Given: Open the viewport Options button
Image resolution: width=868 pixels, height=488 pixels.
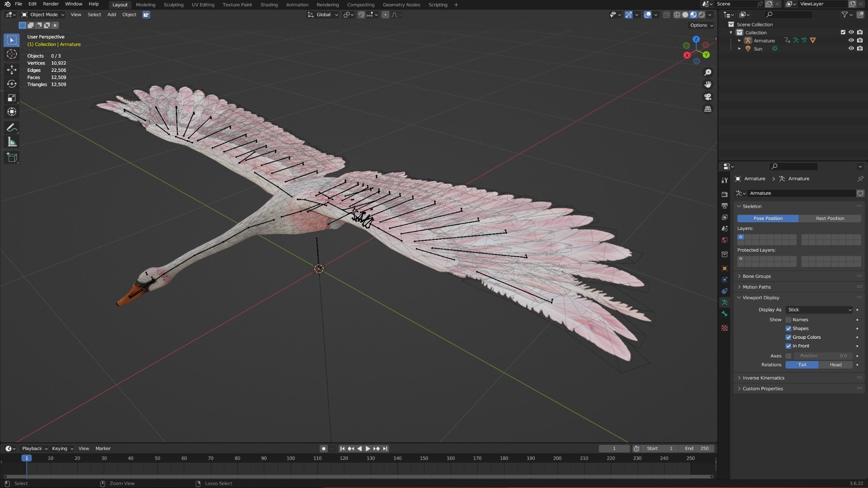Looking at the screenshot, I should click(x=702, y=25).
